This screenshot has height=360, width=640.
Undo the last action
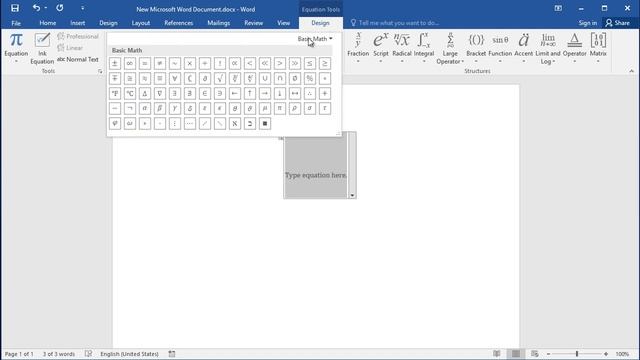tap(36, 8)
